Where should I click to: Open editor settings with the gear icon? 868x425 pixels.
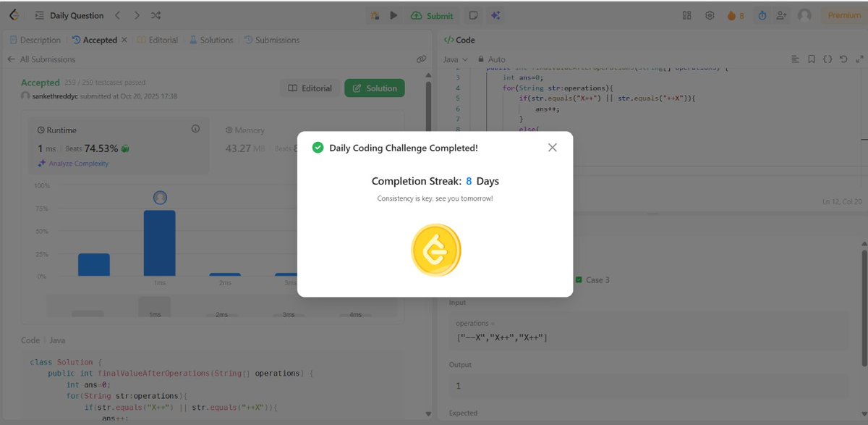pyautogui.click(x=710, y=14)
